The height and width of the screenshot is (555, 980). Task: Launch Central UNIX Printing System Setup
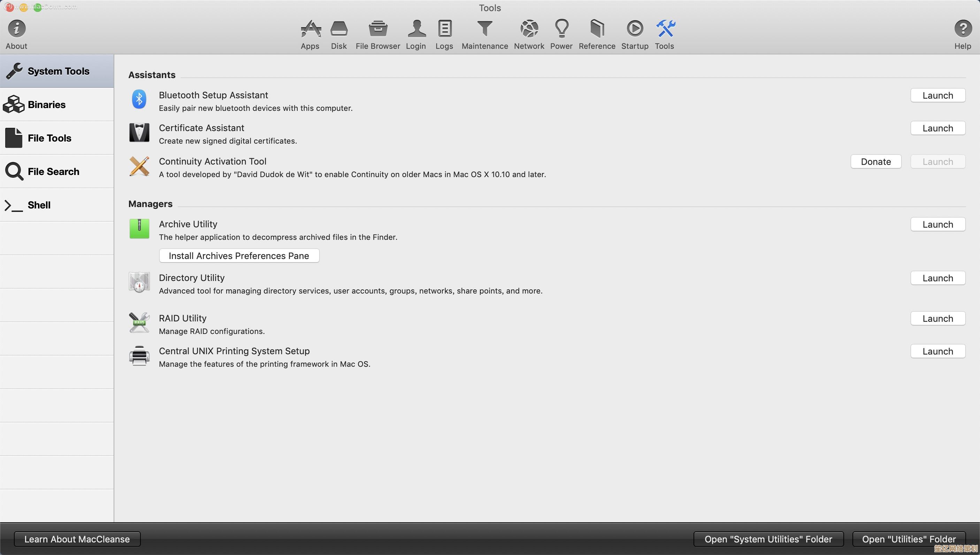point(938,351)
